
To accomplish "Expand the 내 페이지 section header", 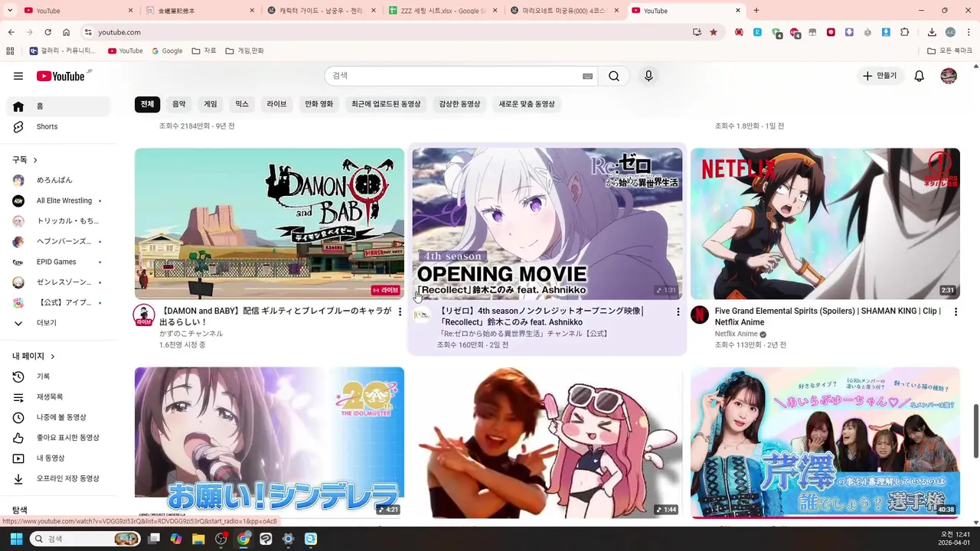I will tap(34, 356).
